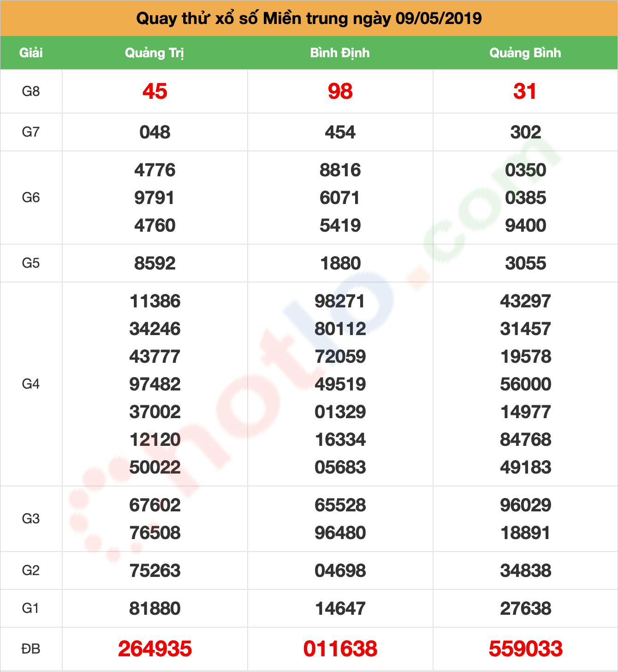The height and width of the screenshot is (672, 618).
Task: Select G4 number 49183
Action: click(526, 468)
